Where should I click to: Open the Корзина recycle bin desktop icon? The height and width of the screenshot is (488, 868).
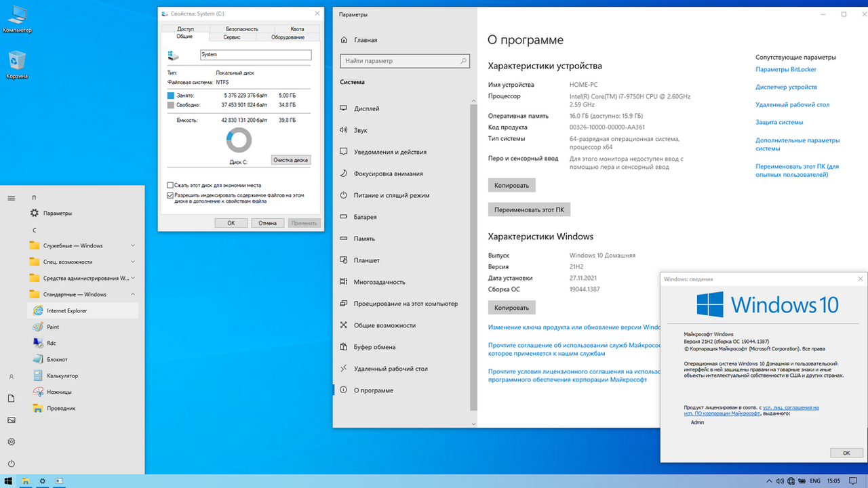point(17,65)
